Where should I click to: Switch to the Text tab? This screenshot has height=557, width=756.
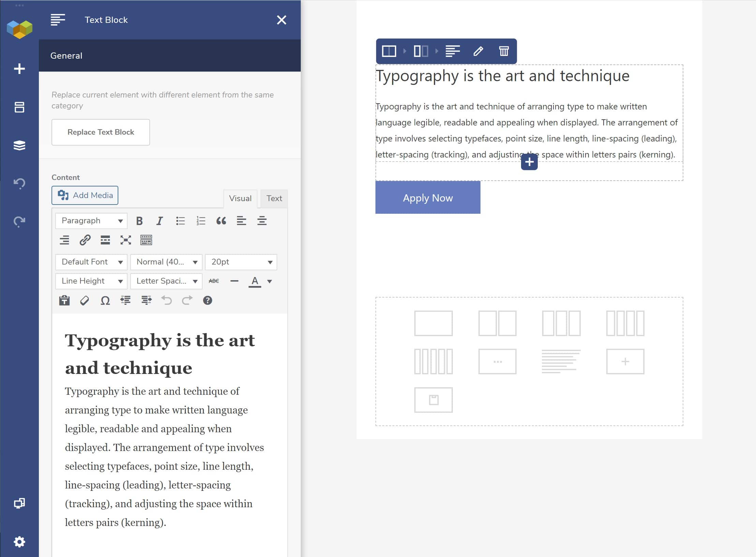(x=273, y=198)
